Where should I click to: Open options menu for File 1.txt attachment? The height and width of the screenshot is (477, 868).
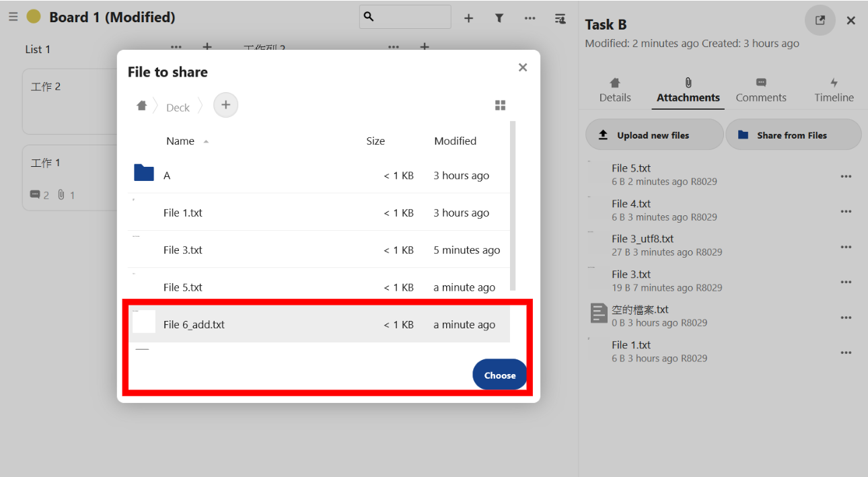pos(846,352)
